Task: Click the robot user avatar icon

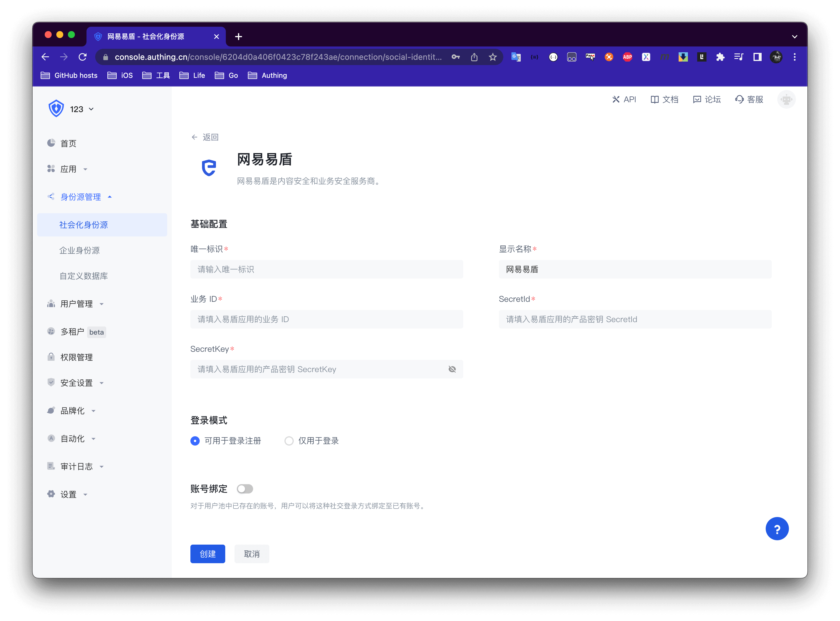Action: [786, 100]
